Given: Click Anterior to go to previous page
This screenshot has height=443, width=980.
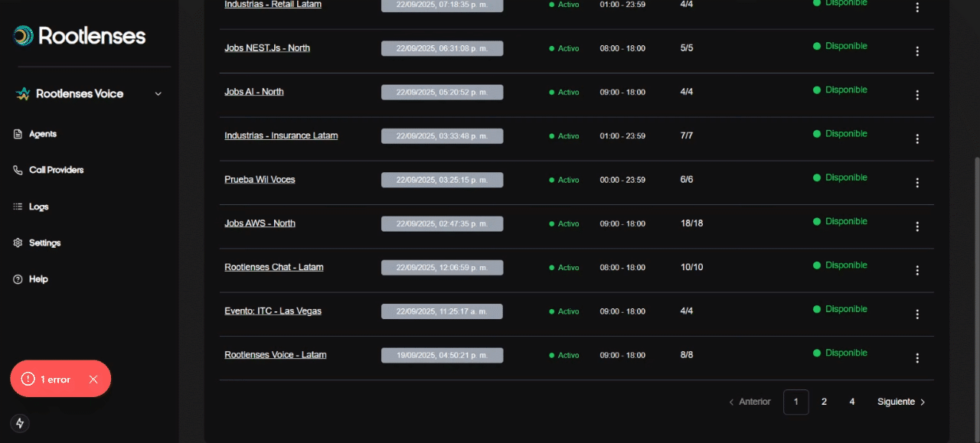Looking at the screenshot, I should point(750,402).
